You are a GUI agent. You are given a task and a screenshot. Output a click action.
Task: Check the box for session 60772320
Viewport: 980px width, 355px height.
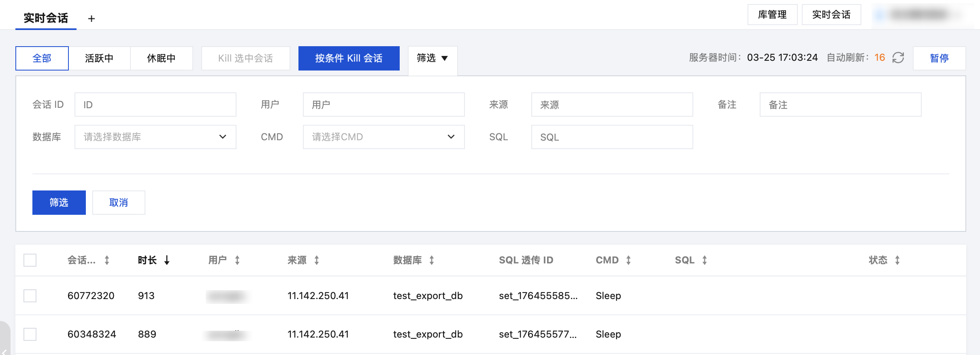(x=30, y=296)
